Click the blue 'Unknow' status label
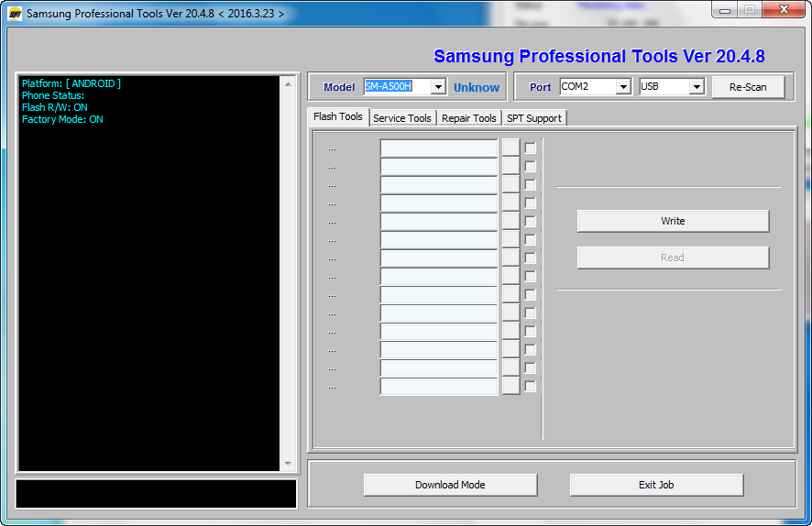 [477, 87]
